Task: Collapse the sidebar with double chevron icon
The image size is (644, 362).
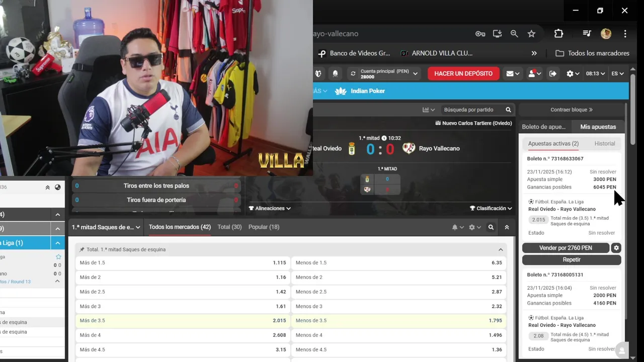Action: click(x=47, y=188)
